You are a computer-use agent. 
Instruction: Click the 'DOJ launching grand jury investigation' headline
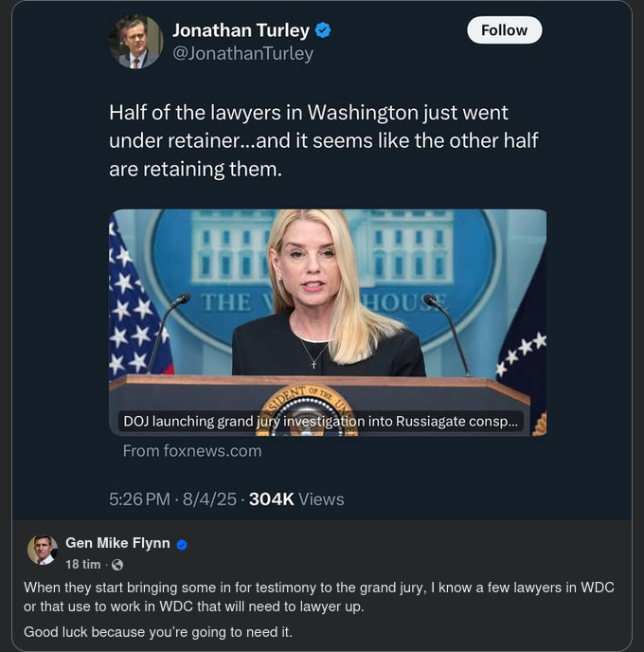click(320, 422)
